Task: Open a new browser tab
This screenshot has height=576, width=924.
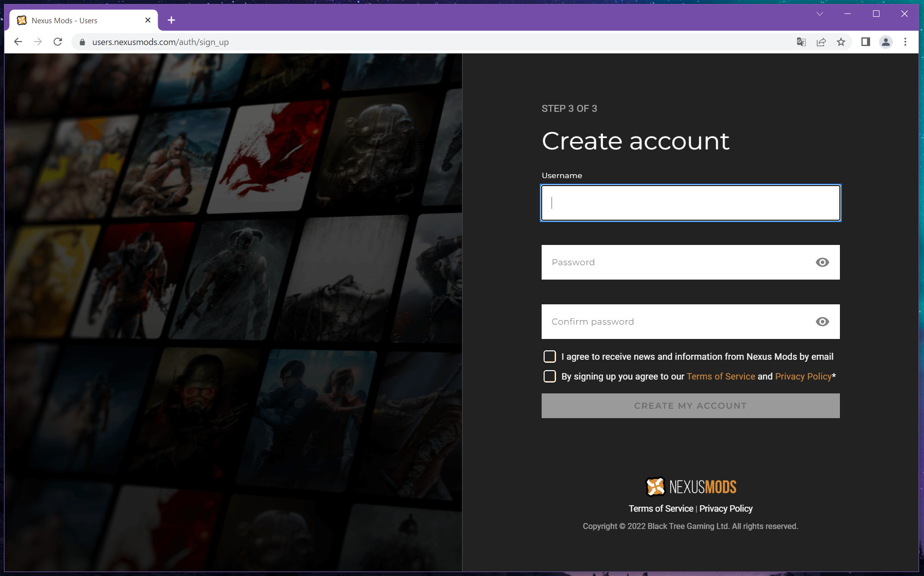Action: 171,20
